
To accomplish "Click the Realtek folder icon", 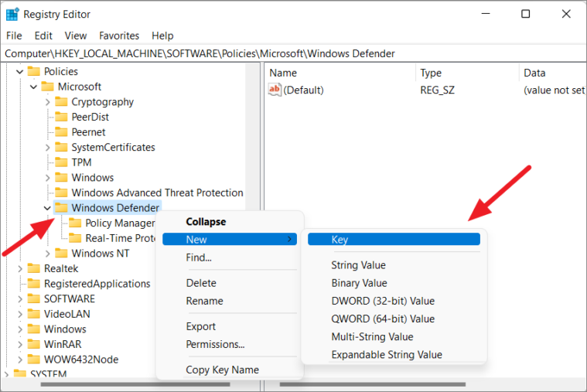I will click(34, 268).
